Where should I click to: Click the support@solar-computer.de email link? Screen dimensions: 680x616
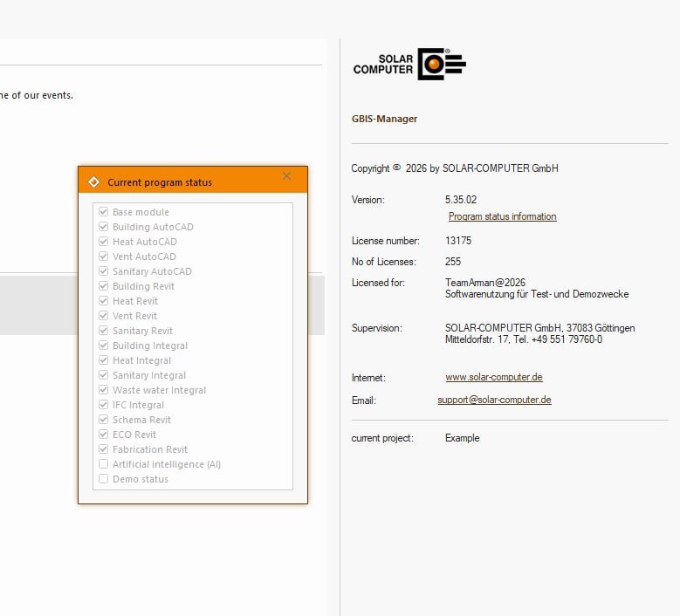click(x=494, y=400)
